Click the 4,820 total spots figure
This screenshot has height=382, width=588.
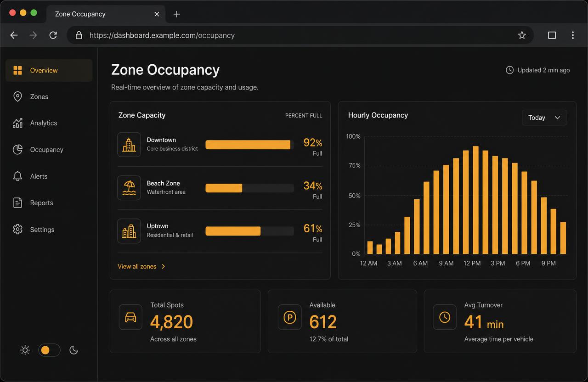pyautogui.click(x=171, y=322)
